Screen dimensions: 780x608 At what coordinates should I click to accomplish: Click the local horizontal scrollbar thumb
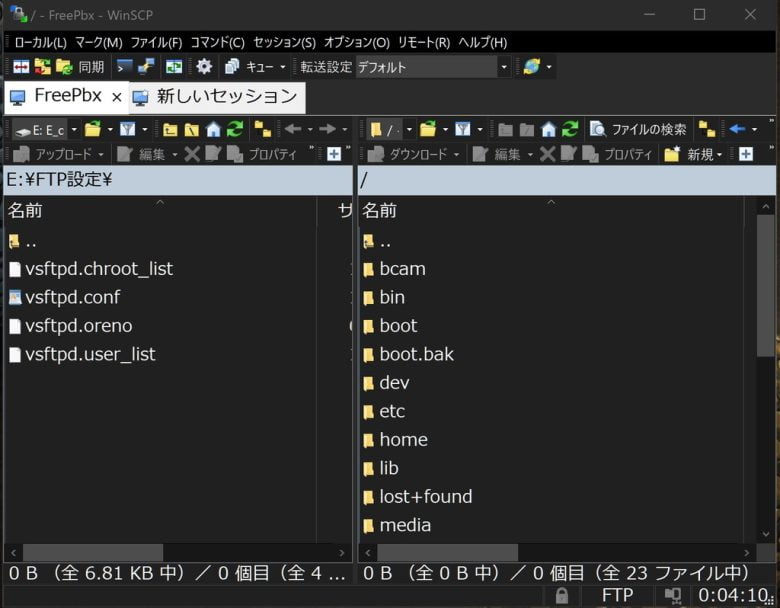point(93,553)
